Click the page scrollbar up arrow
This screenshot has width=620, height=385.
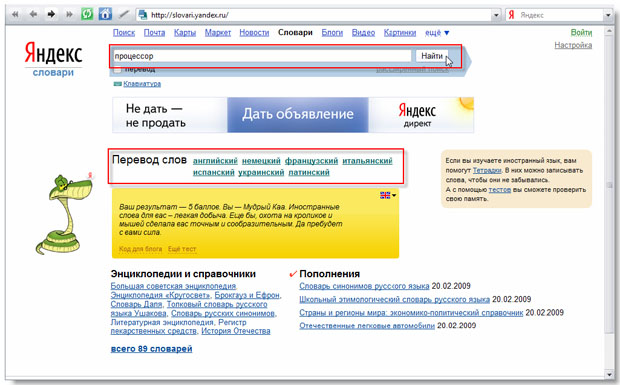click(609, 32)
